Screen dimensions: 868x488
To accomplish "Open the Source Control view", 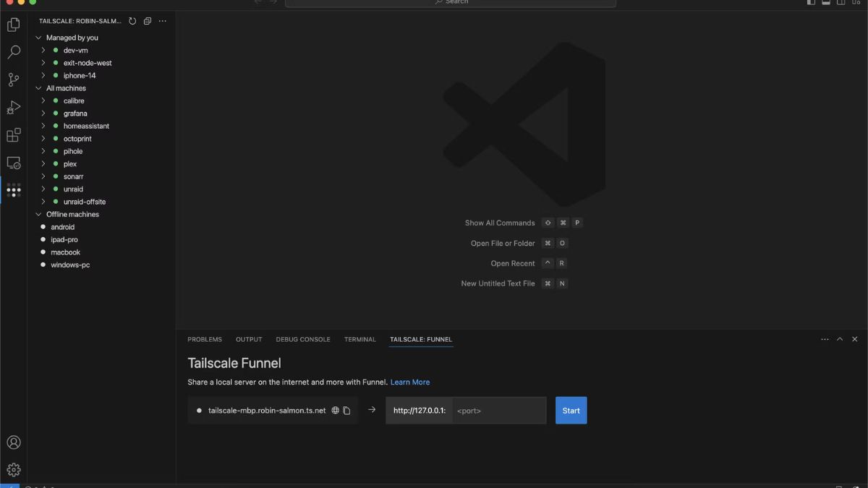I will [x=13, y=80].
